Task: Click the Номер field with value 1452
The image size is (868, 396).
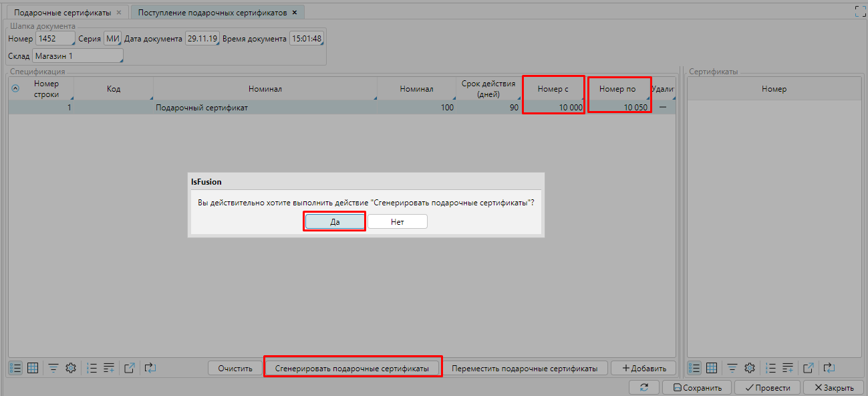Action: pos(55,39)
